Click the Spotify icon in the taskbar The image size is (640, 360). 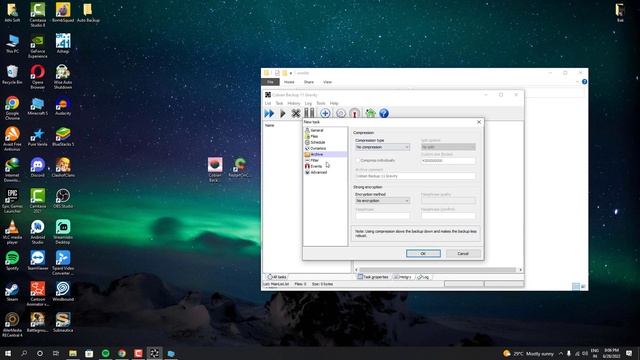pyautogui.click(x=105, y=353)
